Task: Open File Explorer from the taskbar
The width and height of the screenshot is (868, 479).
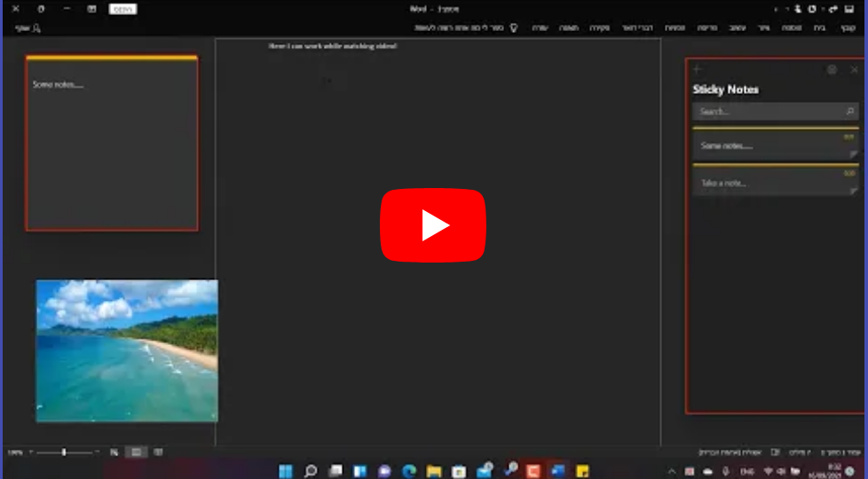Action: 434,471
